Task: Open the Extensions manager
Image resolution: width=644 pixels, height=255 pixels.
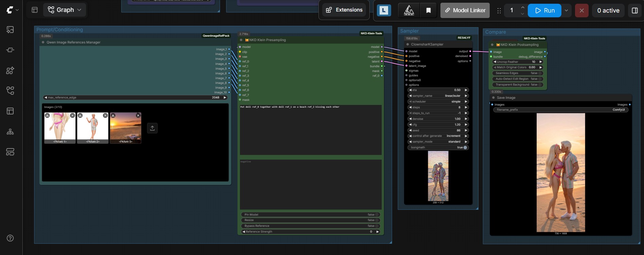Action: point(344,10)
